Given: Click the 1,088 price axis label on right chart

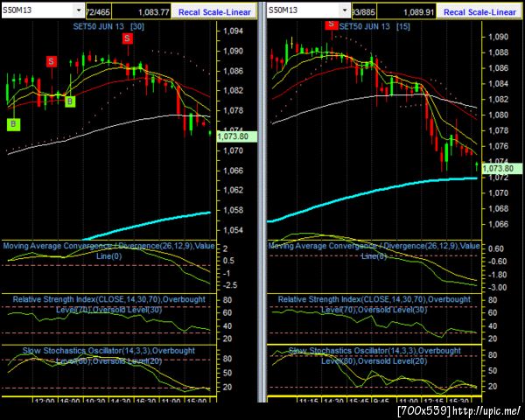Looking at the screenshot, I should click(x=498, y=52).
